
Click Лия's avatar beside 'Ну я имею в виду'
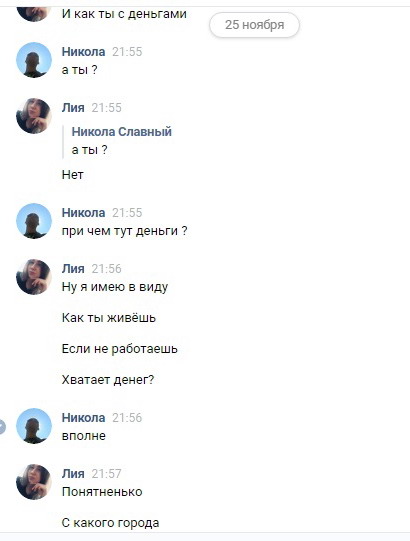pyautogui.click(x=34, y=277)
